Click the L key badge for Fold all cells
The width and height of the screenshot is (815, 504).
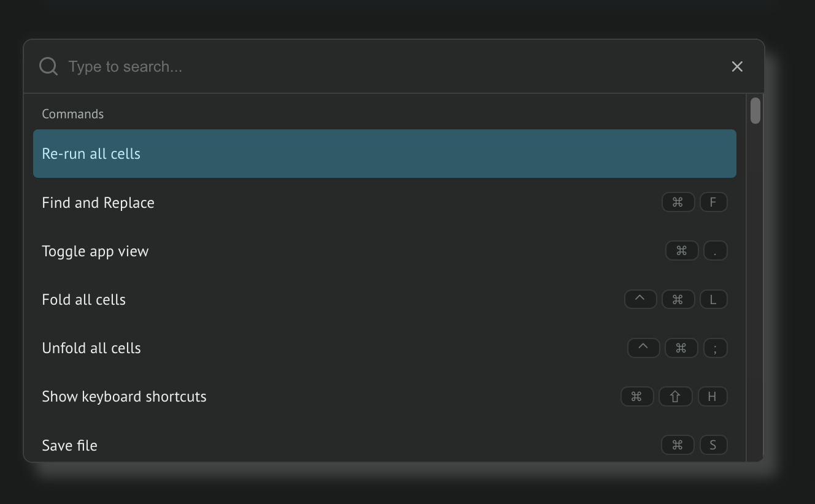pyautogui.click(x=713, y=299)
